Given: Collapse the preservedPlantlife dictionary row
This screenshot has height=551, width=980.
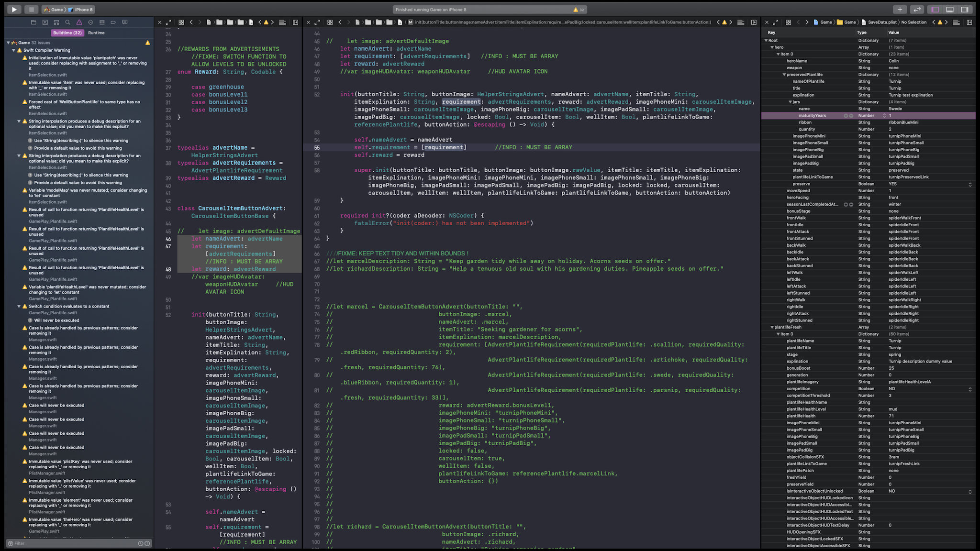Looking at the screenshot, I should (784, 75).
